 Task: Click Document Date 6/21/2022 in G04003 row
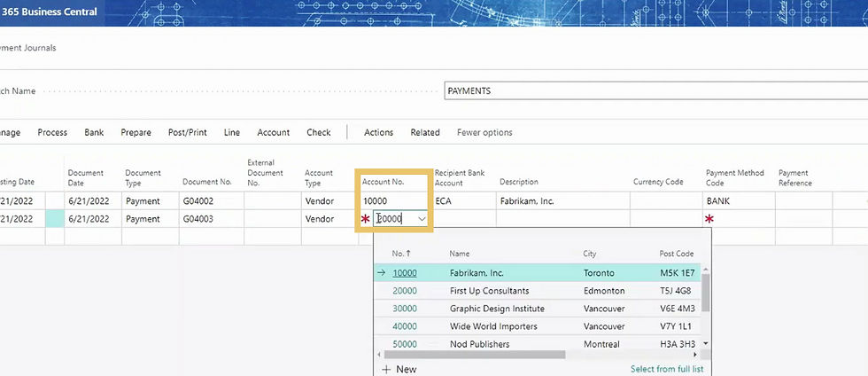[93, 218]
